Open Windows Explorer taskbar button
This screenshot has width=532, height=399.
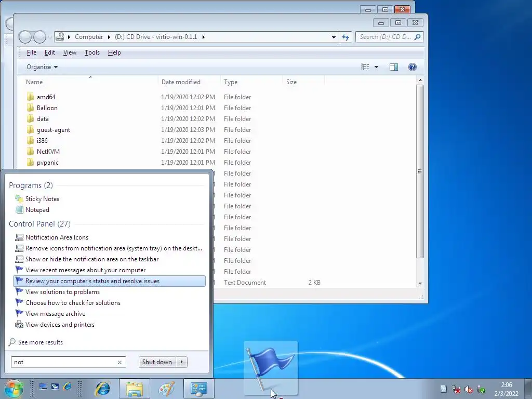[x=135, y=389]
